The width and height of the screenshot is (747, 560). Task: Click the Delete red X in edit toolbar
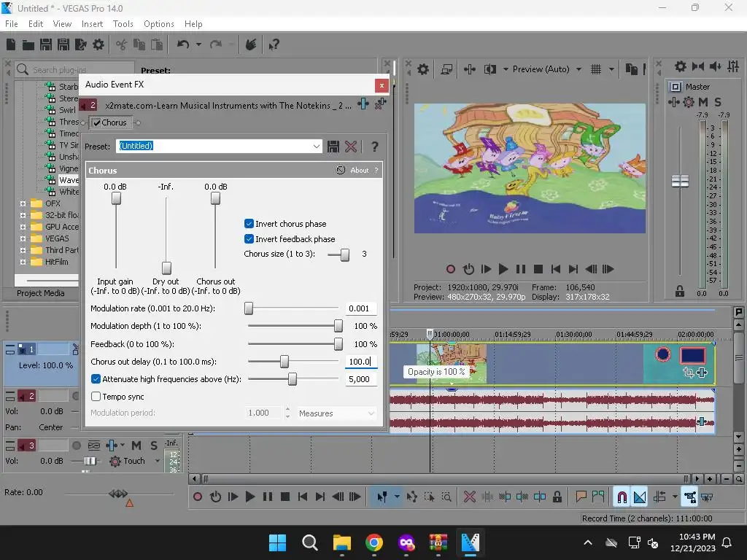point(470,497)
